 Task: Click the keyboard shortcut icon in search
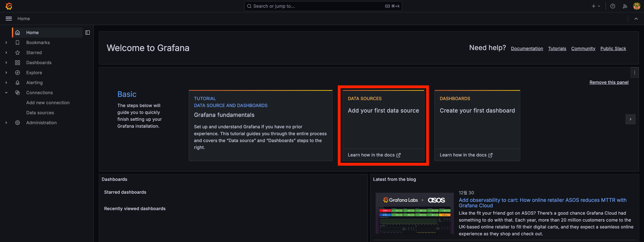387,6
